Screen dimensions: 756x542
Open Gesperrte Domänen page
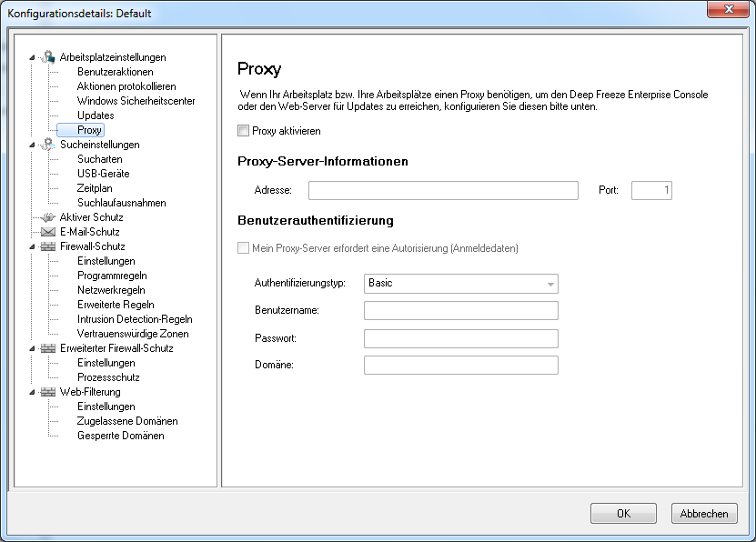tap(120, 435)
